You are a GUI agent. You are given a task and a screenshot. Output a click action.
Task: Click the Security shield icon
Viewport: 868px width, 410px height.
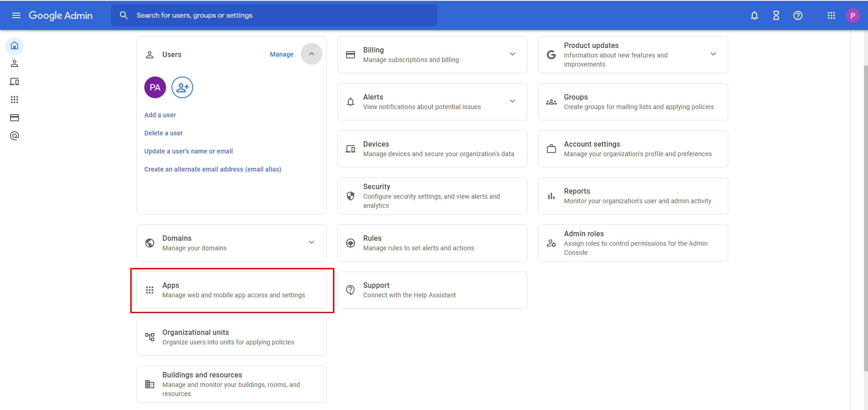pyautogui.click(x=351, y=196)
